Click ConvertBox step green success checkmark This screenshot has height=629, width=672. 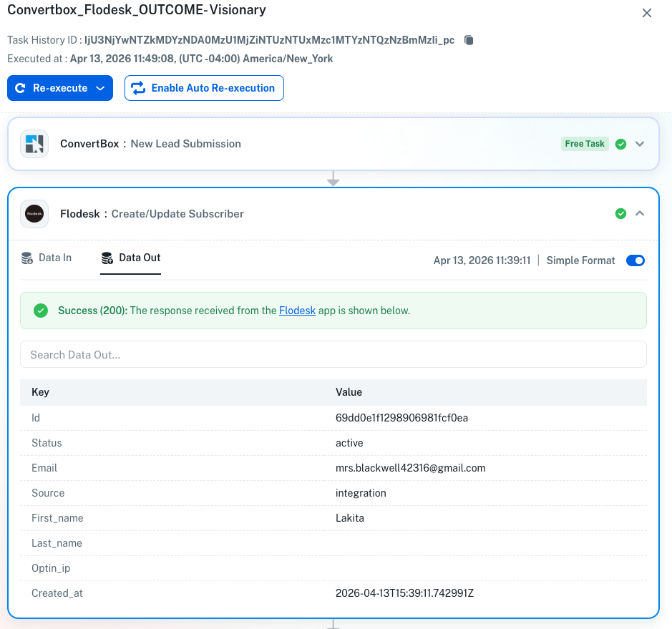[621, 144]
